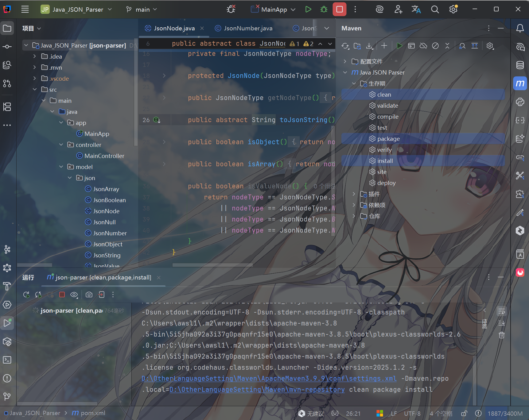
Task: Toggle soft-wrap in the run console
Action: pos(502,312)
